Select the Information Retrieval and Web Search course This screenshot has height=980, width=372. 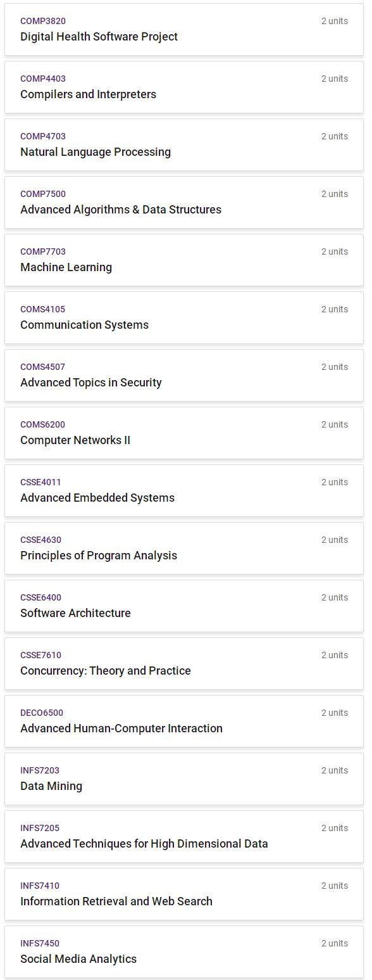184,894
